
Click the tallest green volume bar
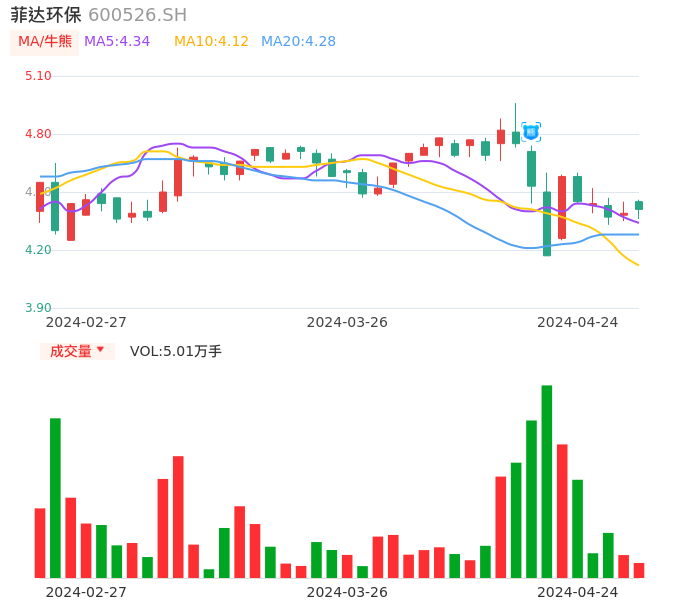coord(547,480)
